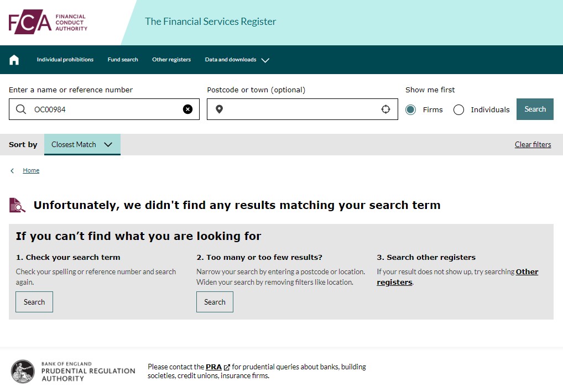Image resolution: width=563 pixels, height=392 pixels.
Task: Click the Postcode or town input field
Action: pos(303,109)
